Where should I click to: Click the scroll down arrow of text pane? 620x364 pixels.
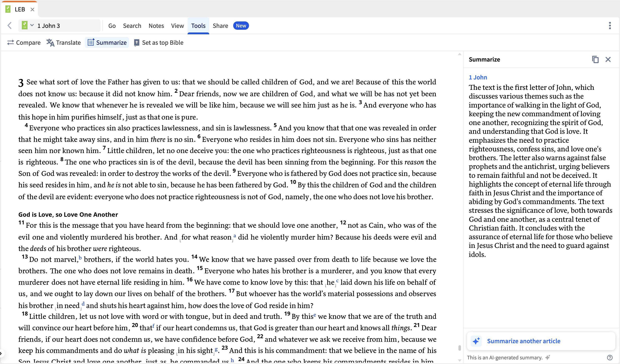click(x=459, y=360)
